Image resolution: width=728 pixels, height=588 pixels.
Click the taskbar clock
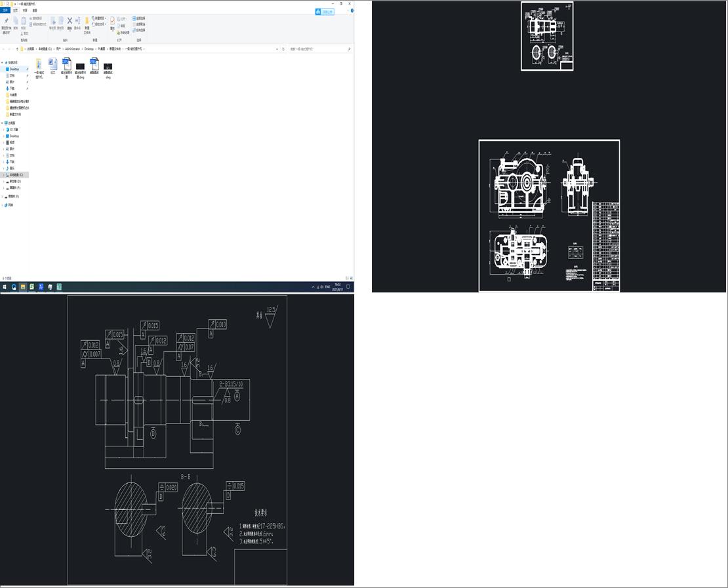coord(338,287)
